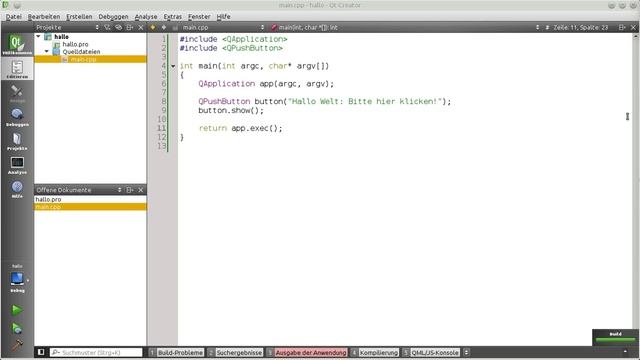
Task: Switch to the Debuggen mode
Action: coord(17,117)
